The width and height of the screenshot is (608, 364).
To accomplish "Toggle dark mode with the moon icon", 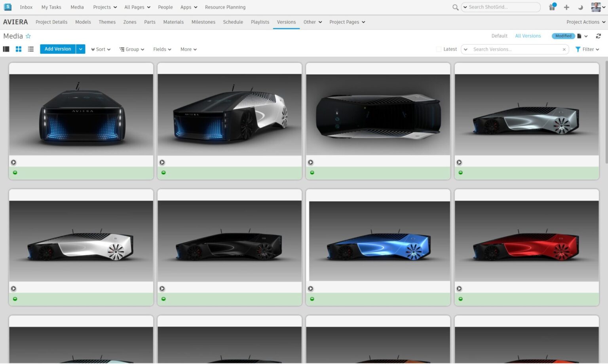I will pos(580,7).
